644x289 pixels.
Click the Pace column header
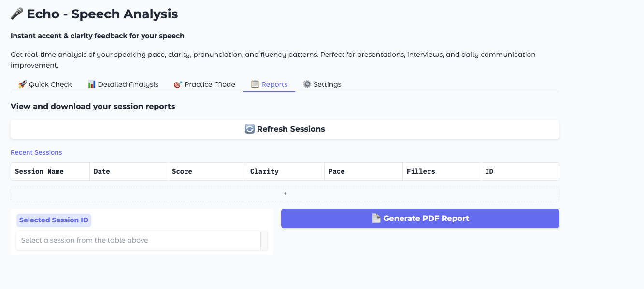pos(337,171)
